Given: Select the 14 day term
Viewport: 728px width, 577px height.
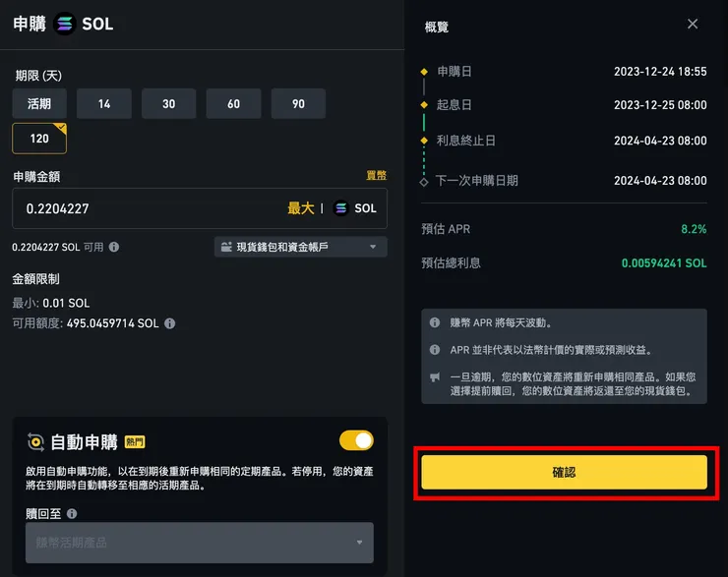Looking at the screenshot, I should [104, 104].
